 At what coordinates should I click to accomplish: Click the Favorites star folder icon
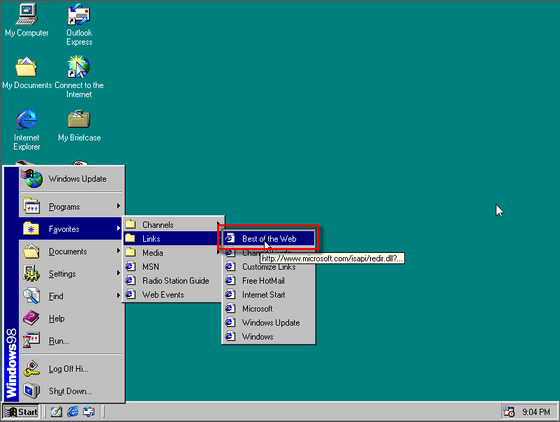coord(31,228)
